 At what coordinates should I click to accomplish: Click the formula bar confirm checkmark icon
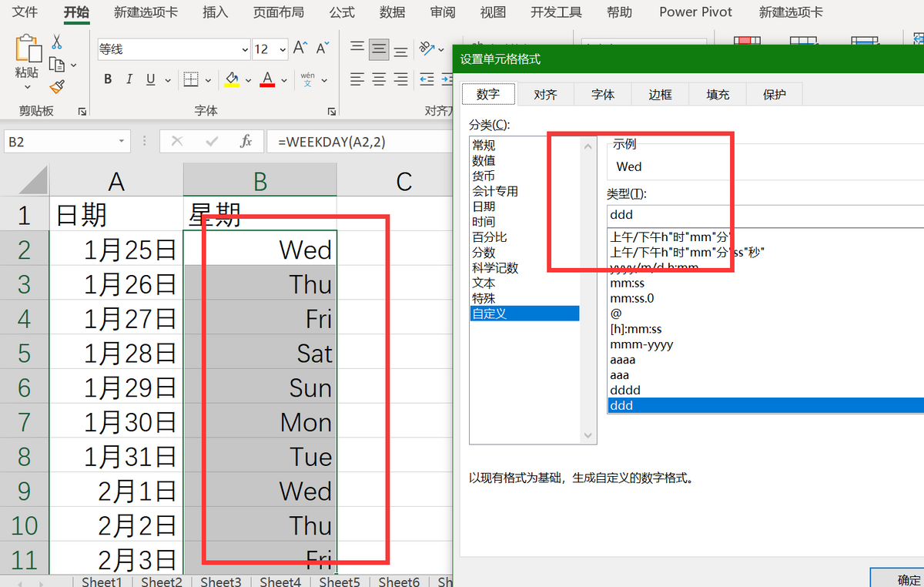click(212, 142)
